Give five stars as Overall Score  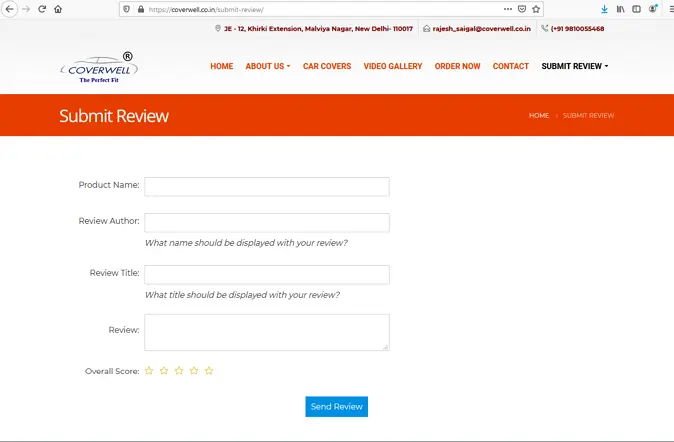209,371
